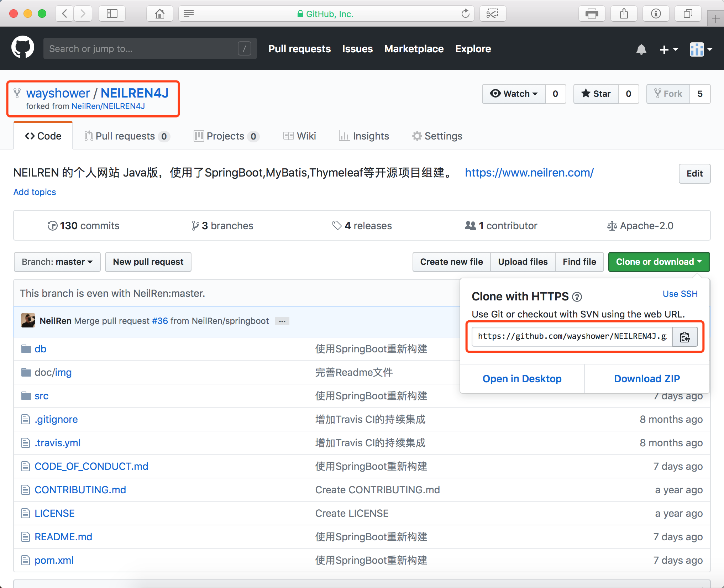Screen dimensions: 724x588
Task: Click Create new file
Action: click(451, 262)
